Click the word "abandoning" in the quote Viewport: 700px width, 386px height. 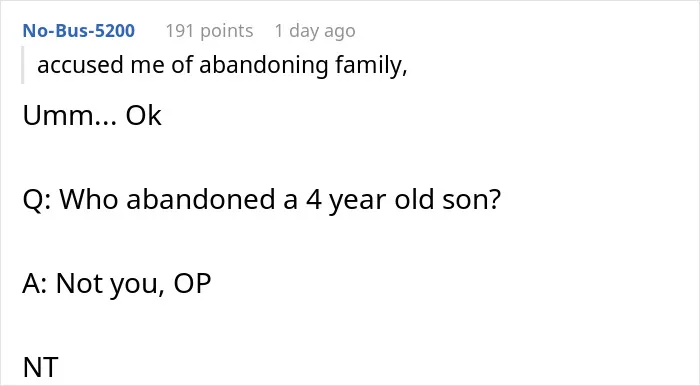click(263, 65)
